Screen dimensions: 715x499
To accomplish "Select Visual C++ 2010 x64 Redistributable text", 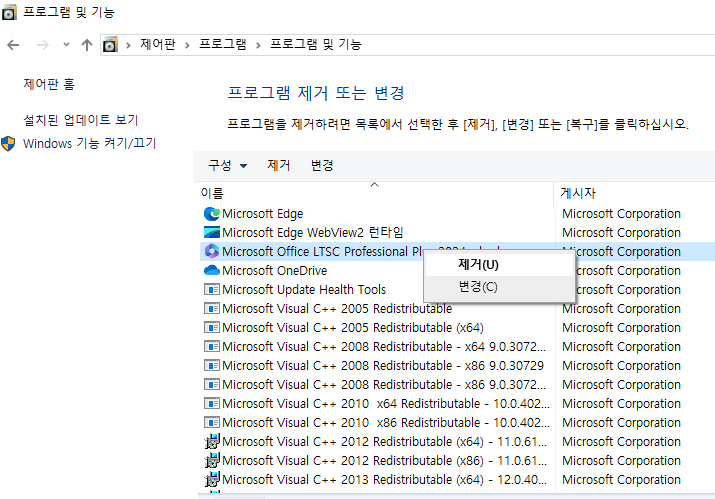I will (386, 404).
